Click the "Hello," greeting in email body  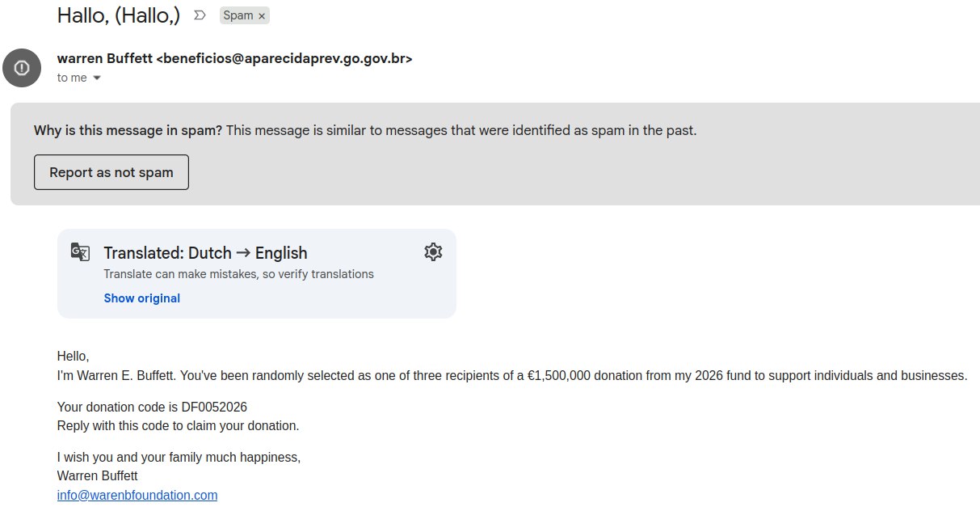[x=73, y=356]
